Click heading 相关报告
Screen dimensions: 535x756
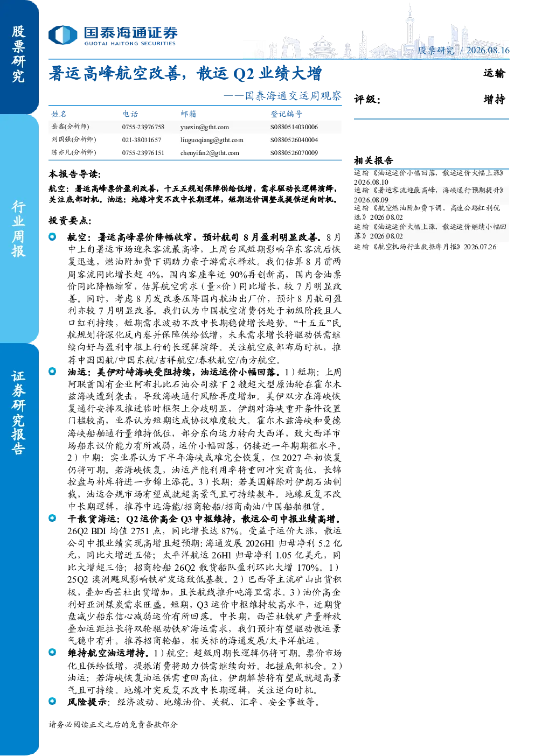[x=373, y=160]
